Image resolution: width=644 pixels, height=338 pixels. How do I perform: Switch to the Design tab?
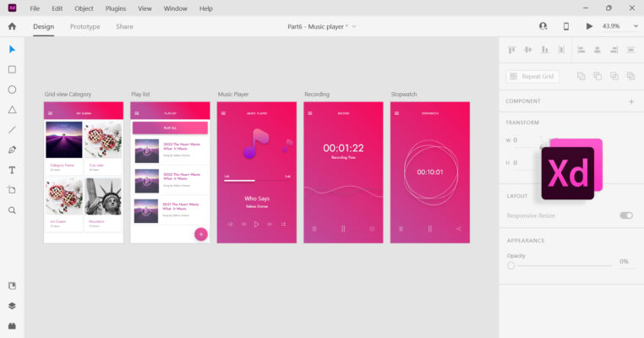pos(44,27)
